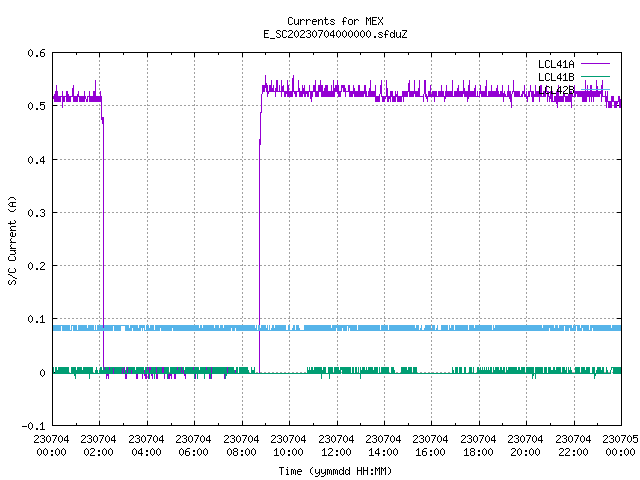Click the filename 'E_SC20230704000000.sfduZ' subtitle
Viewport: 640px width, 480px height.
[335, 34]
